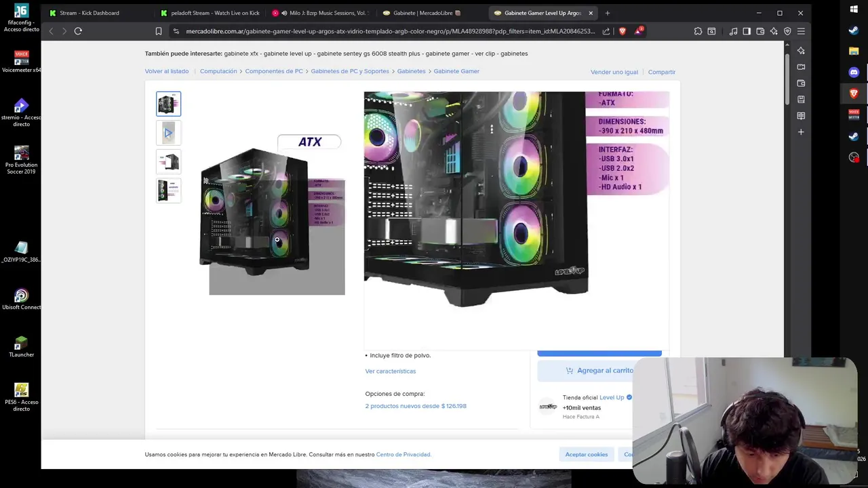This screenshot has height=488, width=868.
Task: Open Componentes de PC breadcrumb
Action: tap(274, 71)
